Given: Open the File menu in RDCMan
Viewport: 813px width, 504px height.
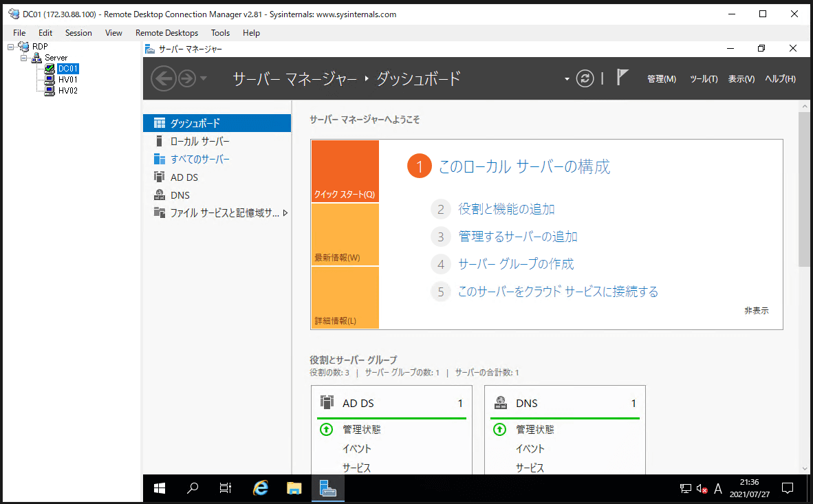Looking at the screenshot, I should [19, 33].
